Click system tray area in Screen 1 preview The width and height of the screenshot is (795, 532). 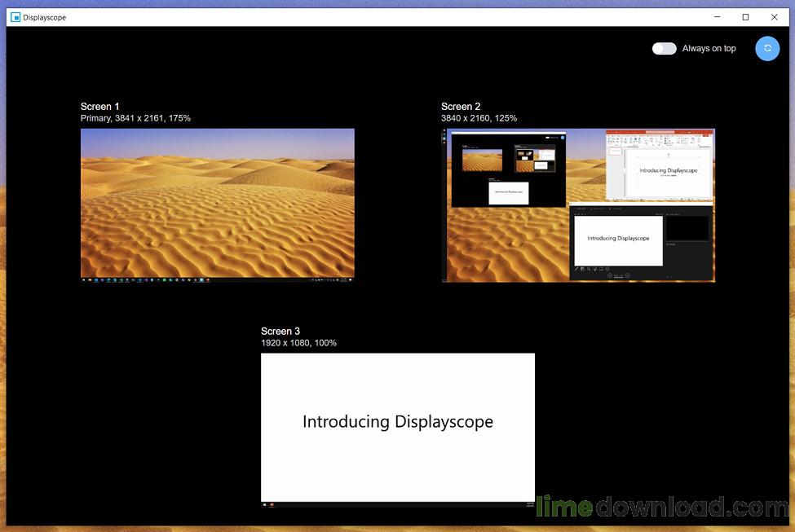(332, 279)
